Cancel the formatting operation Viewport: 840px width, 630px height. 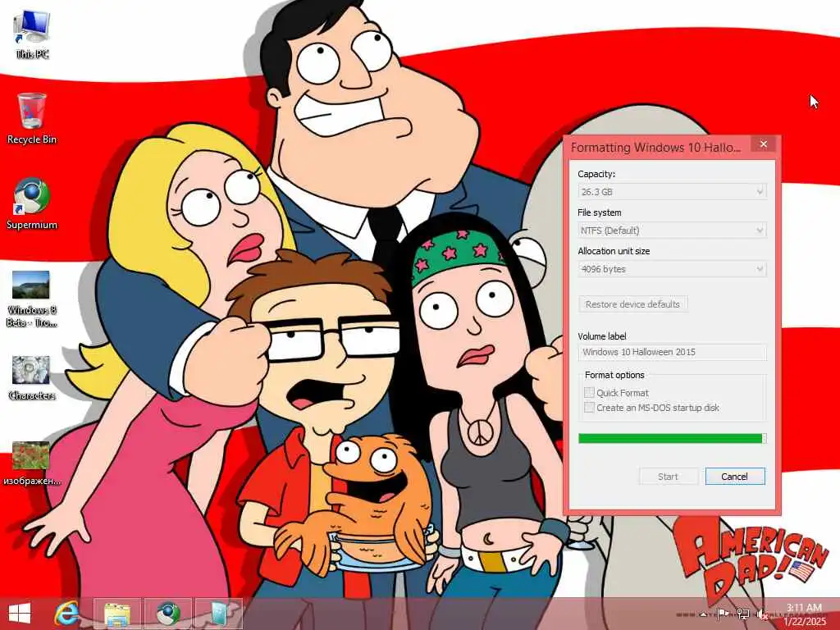(734, 477)
